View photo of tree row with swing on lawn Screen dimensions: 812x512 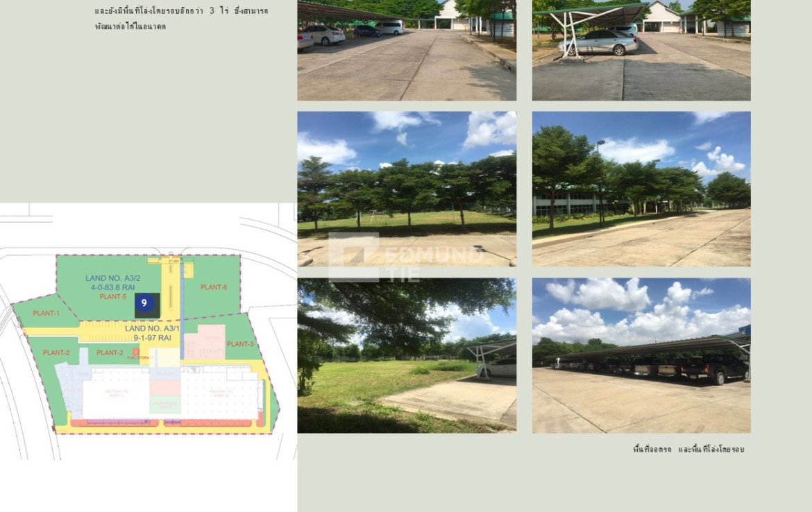click(x=406, y=189)
